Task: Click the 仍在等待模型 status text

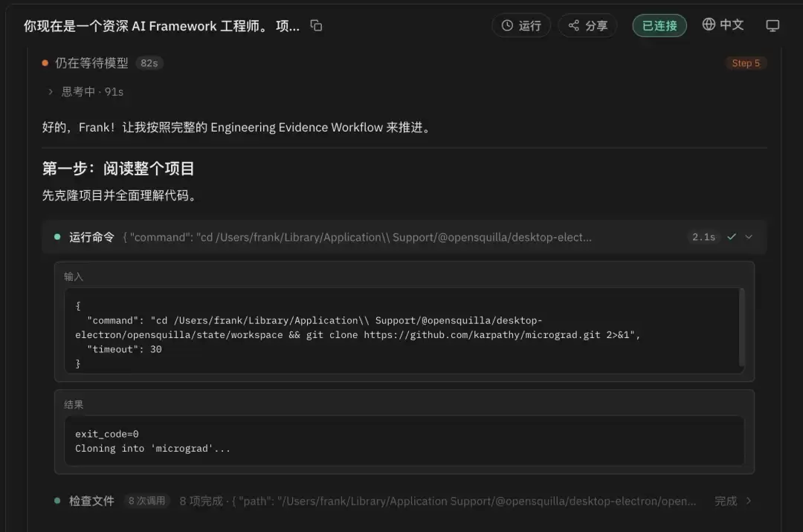Action: (x=91, y=63)
